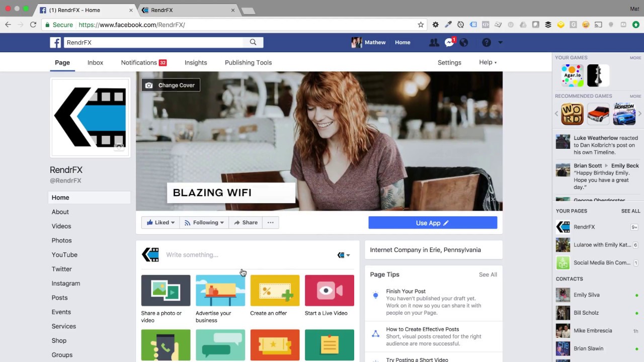Switch to the second RendrFX browser tab
Image resolution: width=644 pixels, height=362 pixels.
tap(188, 10)
